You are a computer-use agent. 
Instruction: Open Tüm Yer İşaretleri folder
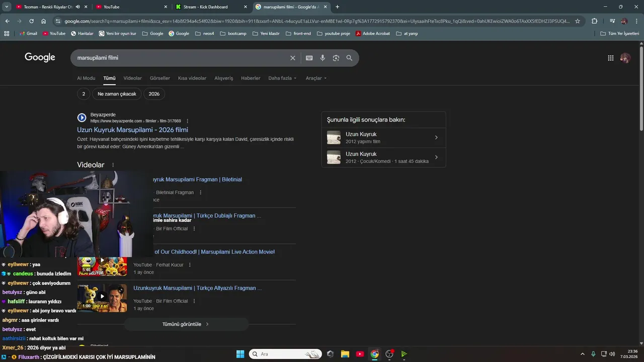point(620,33)
